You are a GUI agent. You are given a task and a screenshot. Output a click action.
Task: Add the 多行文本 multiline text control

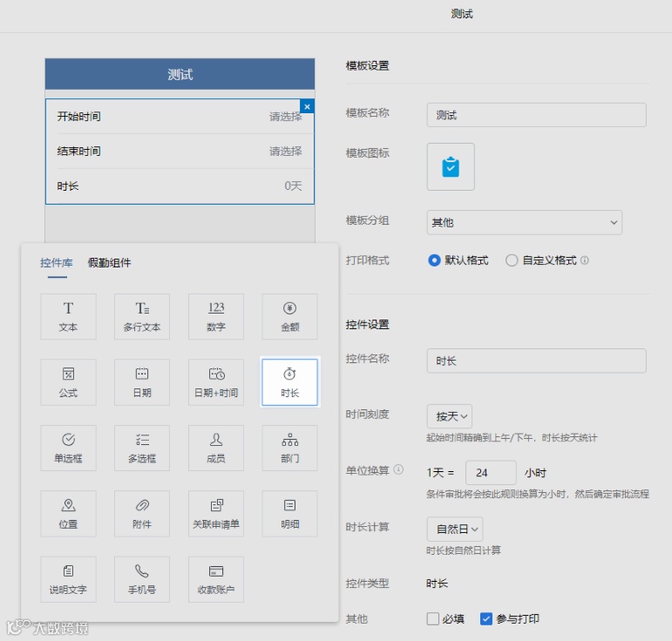coord(142,316)
